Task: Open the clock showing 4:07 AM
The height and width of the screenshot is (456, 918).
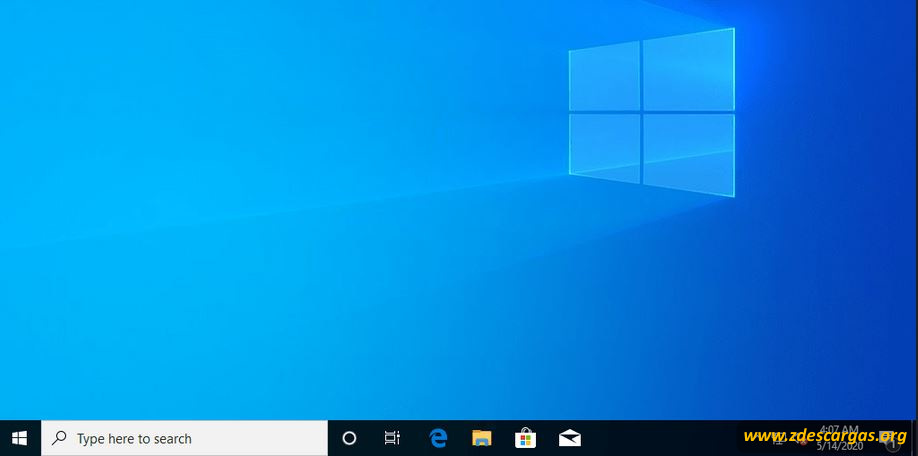Action: [840, 438]
